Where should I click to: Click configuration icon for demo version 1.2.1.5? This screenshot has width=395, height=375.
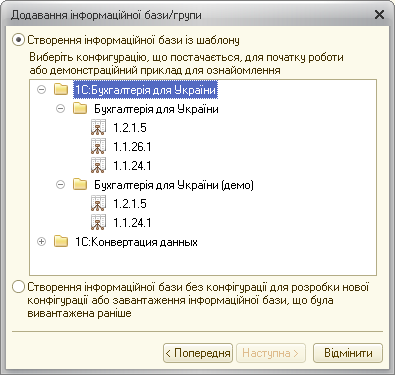(x=98, y=203)
